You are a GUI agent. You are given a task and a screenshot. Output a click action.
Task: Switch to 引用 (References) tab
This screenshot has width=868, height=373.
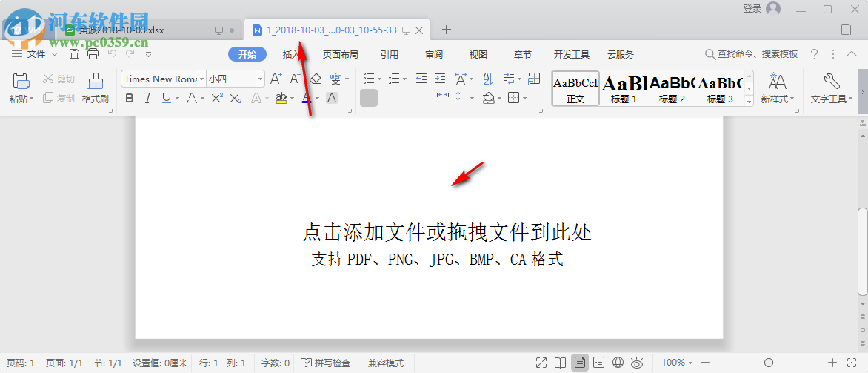click(x=389, y=54)
